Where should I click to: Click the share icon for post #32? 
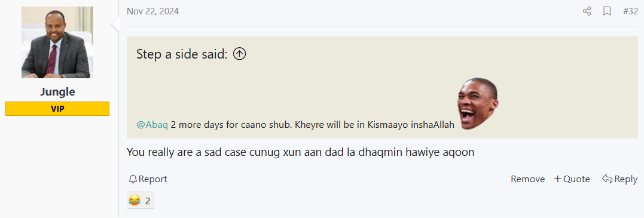coord(587,11)
